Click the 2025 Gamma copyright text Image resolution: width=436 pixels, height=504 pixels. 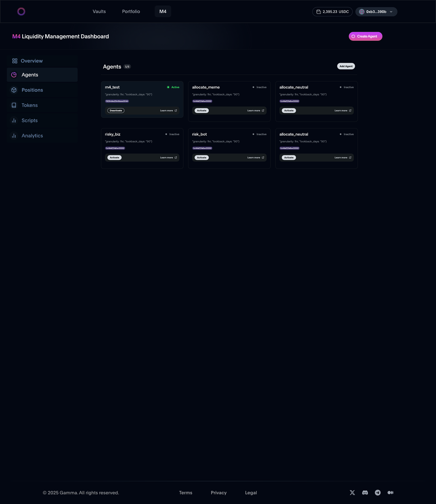[81, 493]
